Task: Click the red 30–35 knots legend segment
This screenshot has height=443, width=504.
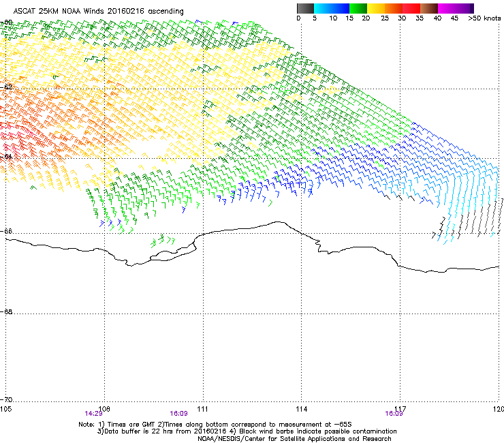Action: tap(411, 8)
